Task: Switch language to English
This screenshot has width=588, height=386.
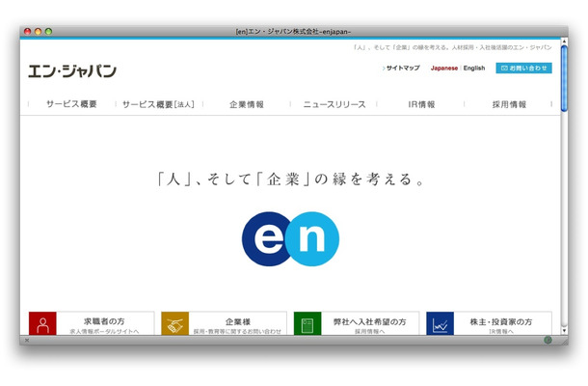Action: coord(474,68)
